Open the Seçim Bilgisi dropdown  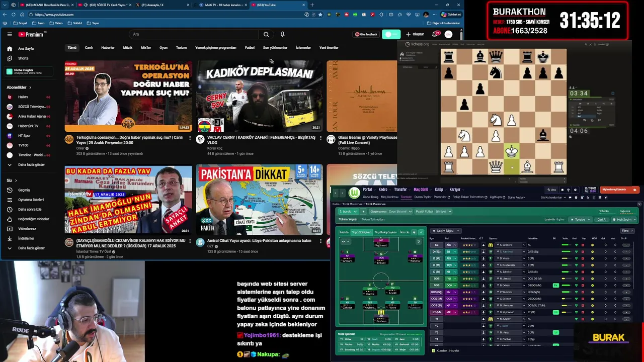[x=445, y=231]
